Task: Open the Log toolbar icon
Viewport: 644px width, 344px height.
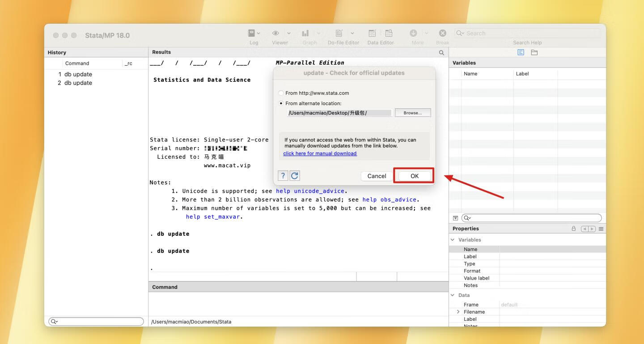Action: (251, 33)
